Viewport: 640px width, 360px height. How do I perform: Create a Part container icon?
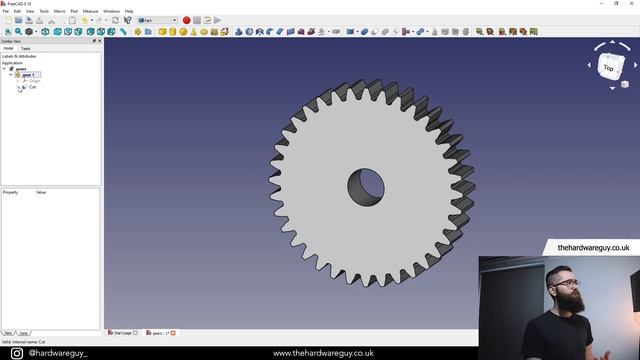point(138,31)
